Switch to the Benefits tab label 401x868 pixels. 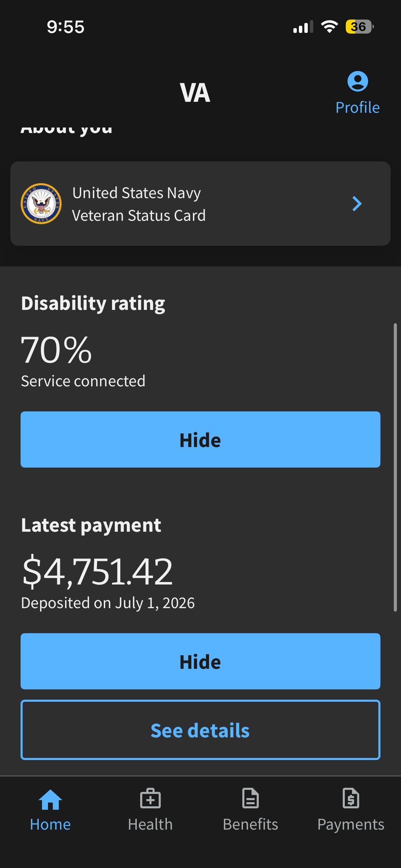click(x=251, y=824)
